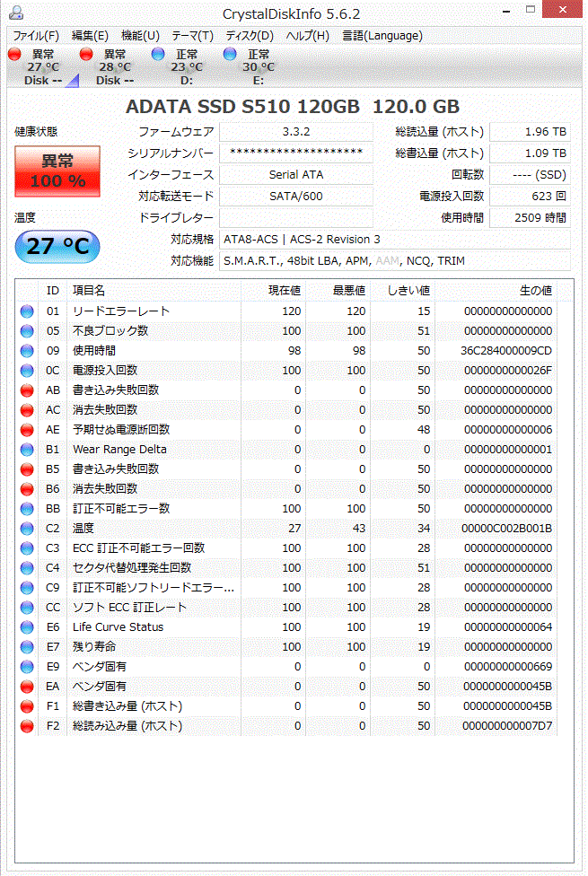The height and width of the screenshot is (876, 588).
Task: Select drive D: status icon
Action: click(158, 54)
